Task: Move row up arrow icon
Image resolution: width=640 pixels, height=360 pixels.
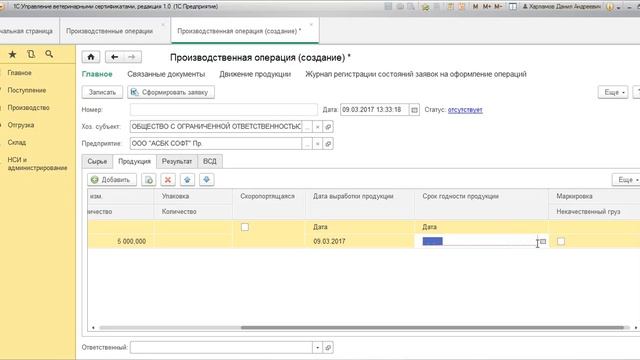Action: 187,180
